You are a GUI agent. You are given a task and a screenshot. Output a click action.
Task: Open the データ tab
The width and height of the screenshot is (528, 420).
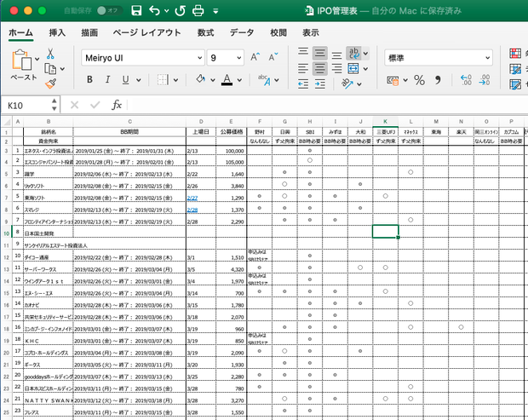pos(242,32)
